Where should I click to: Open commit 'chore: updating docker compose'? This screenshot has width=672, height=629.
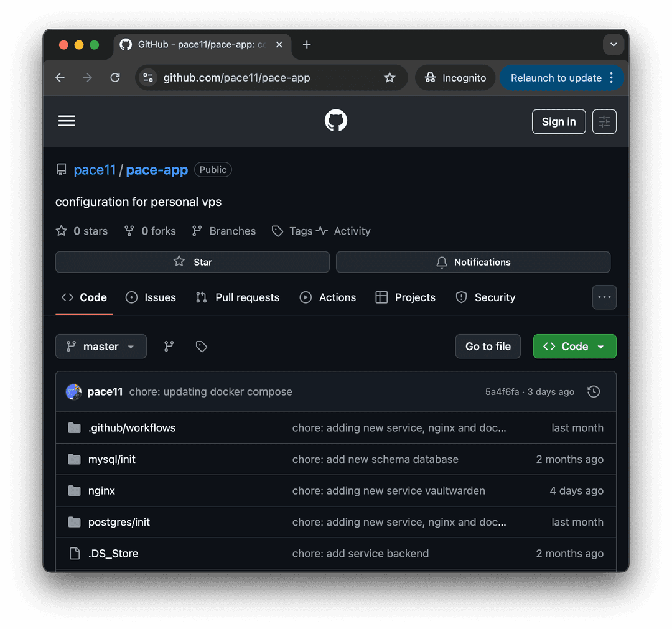pyautogui.click(x=211, y=391)
